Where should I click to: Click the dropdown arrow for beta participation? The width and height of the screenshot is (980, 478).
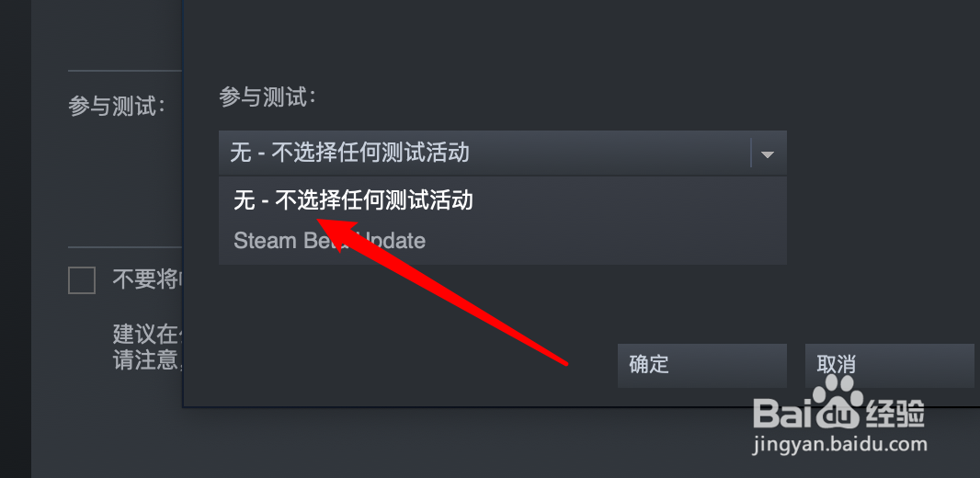(x=768, y=154)
